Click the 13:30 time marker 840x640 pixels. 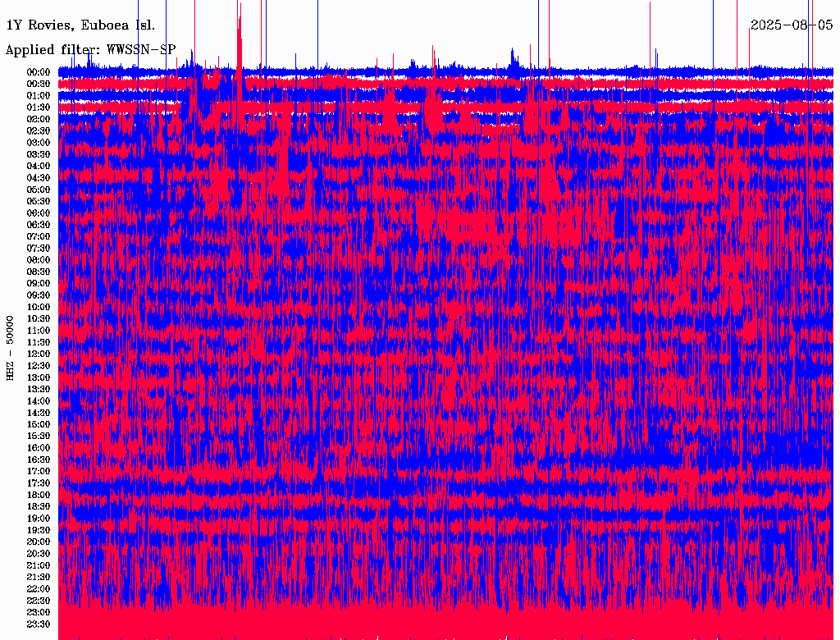(38, 389)
